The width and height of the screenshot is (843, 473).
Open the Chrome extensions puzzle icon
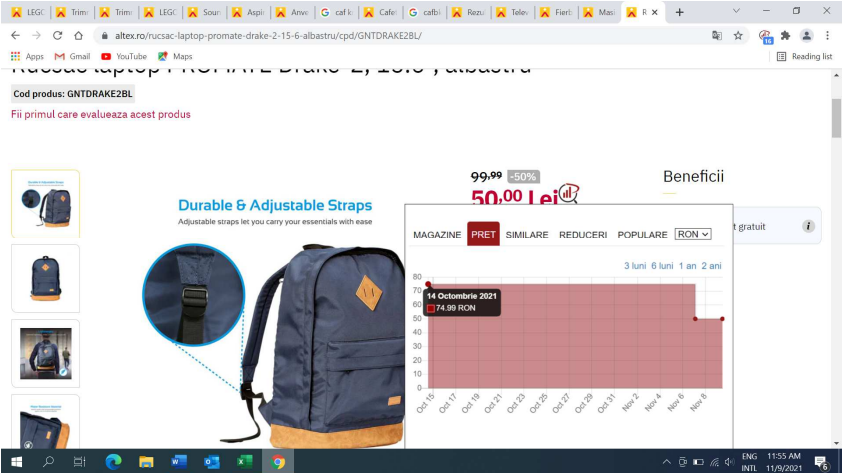pos(786,35)
